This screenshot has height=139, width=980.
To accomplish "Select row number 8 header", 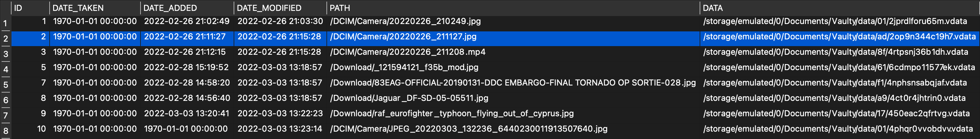I will [x=5, y=131].
